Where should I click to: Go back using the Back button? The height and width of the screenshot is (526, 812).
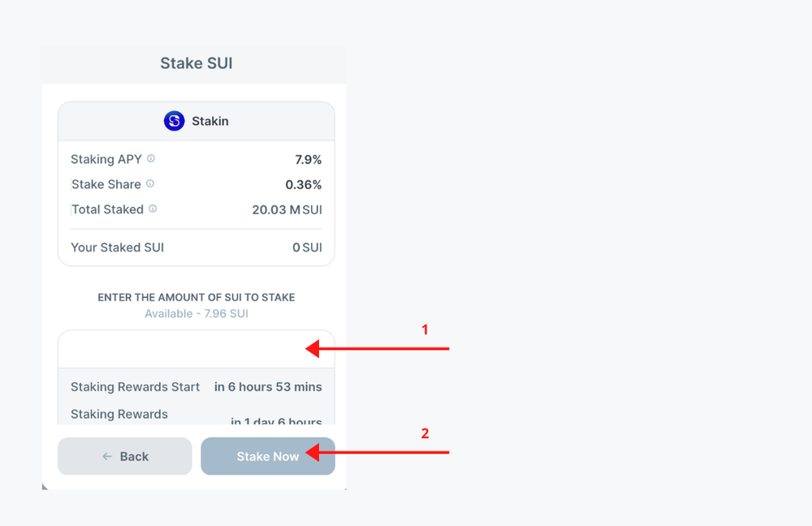[x=124, y=456]
